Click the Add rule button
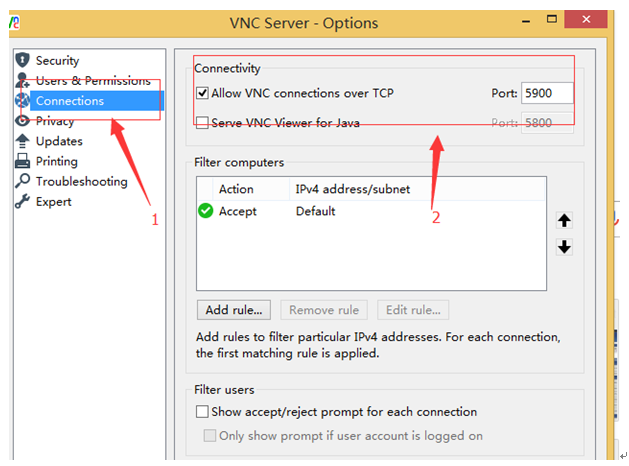Screen dimensions: 629x466 tap(234, 310)
